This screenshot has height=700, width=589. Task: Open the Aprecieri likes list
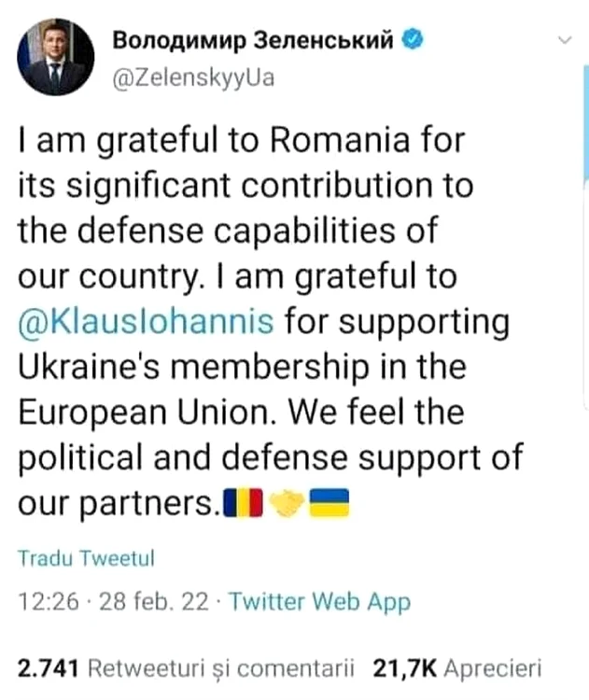(492, 668)
